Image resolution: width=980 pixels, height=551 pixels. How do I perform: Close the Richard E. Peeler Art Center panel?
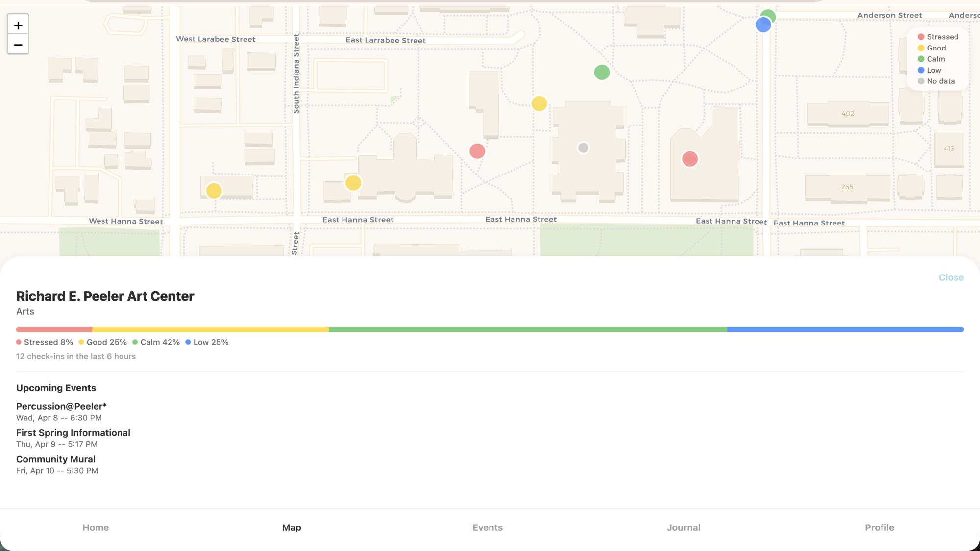(951, 277)
